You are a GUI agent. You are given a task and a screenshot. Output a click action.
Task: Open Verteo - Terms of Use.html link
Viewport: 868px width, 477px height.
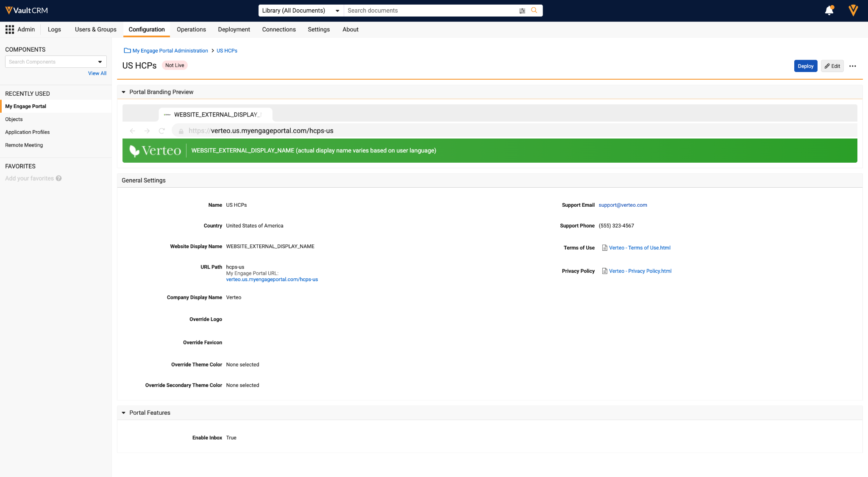[640, 248]
